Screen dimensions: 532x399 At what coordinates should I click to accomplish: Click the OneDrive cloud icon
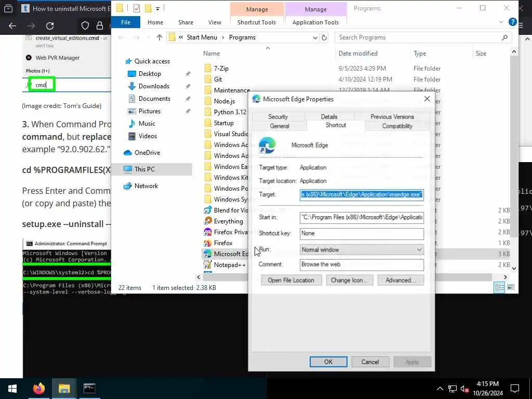point(128,153)
